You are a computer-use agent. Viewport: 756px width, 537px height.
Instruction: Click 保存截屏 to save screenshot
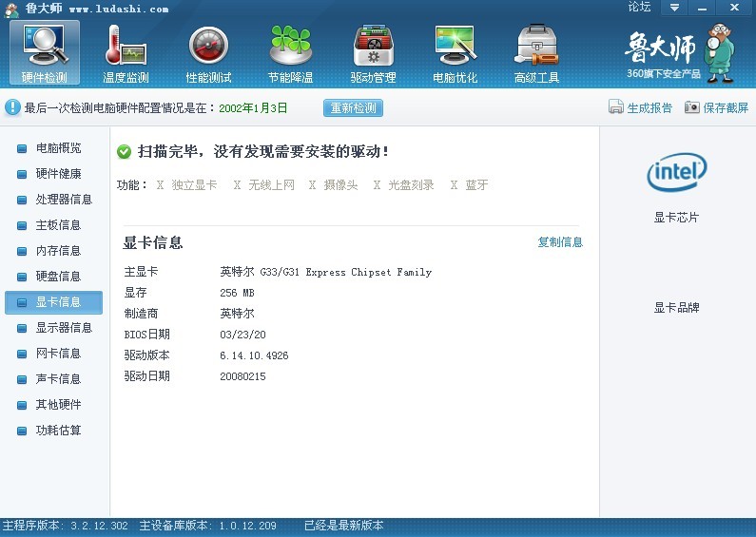716,108
